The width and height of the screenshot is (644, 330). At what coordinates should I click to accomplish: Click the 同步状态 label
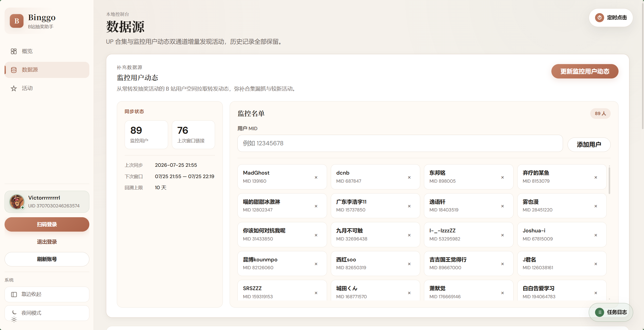(134, 112)
